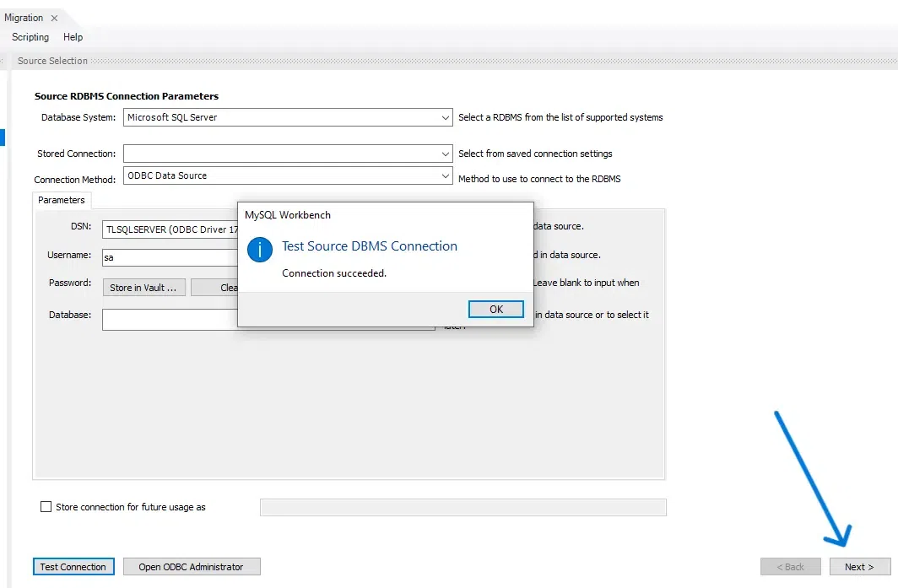The width and height of the screenshot is (898, 588).
Task: Click the Username input field
Action: point(170,257)
